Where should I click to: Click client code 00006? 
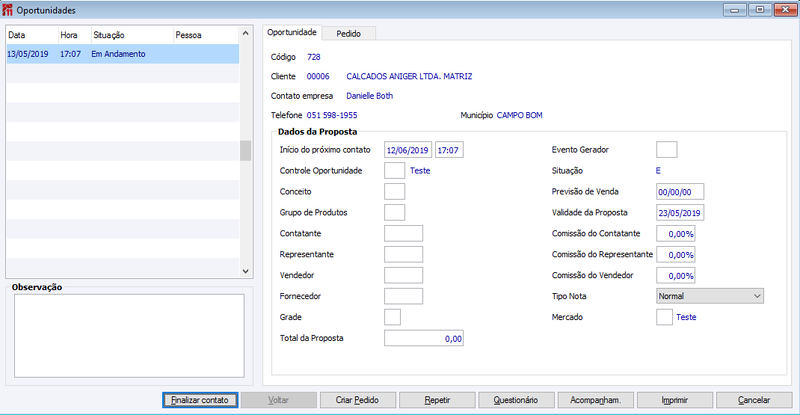pos(318,77)
